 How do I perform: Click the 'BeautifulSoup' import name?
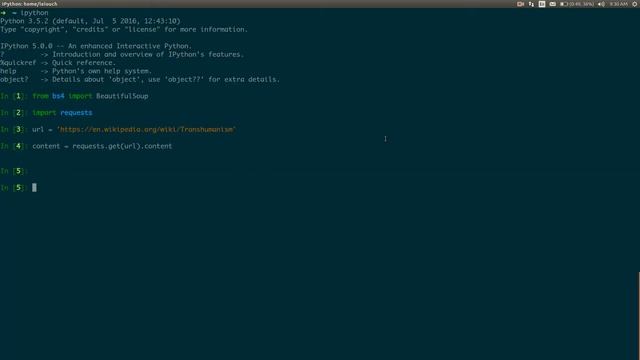click(122, 96)
